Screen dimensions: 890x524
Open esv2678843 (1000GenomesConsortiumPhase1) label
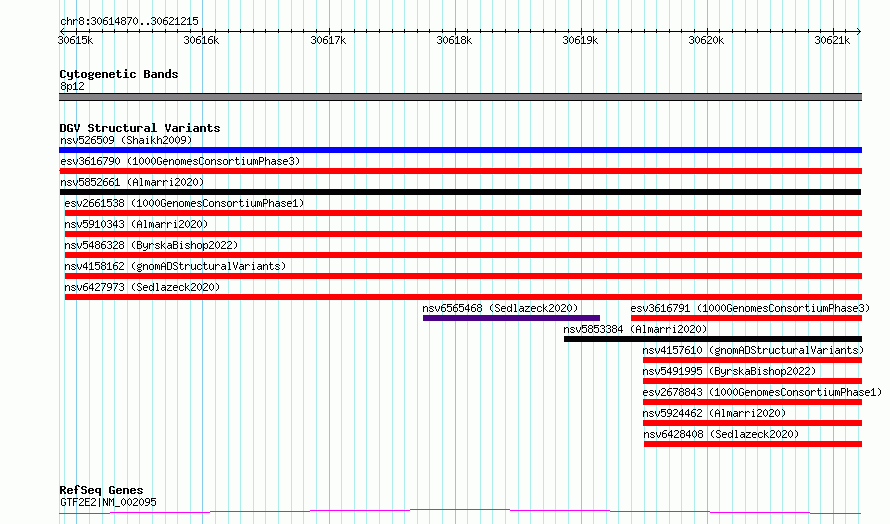762,392
